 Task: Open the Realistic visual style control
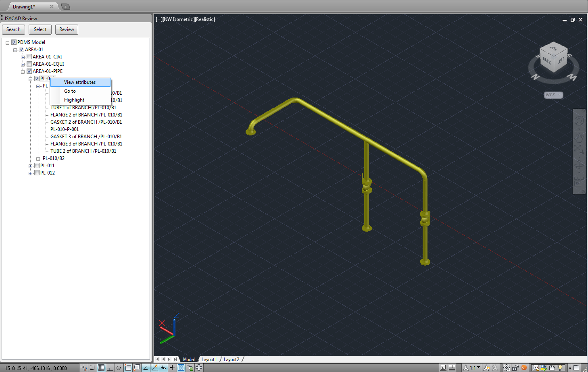[204, 19]
